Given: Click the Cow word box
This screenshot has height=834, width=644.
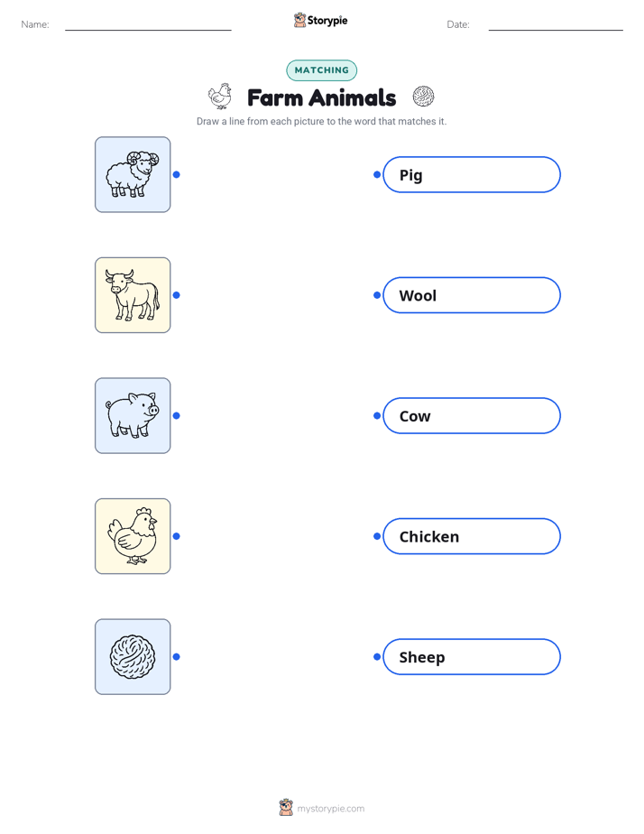Looking at the screenshot, I should (x=472, y=415).
